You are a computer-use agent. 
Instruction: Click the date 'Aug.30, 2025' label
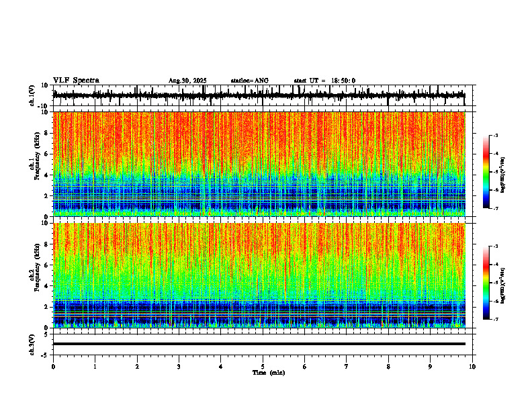[187, 81]
